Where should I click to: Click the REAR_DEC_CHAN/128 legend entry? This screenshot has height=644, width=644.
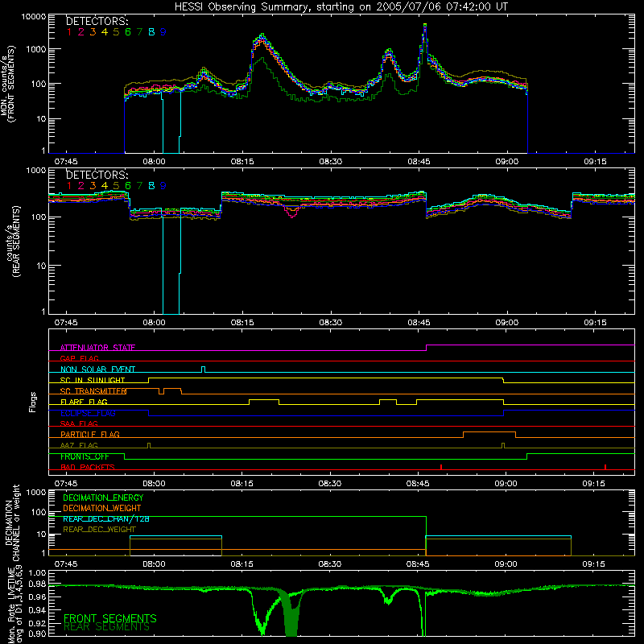pos(106,519)
